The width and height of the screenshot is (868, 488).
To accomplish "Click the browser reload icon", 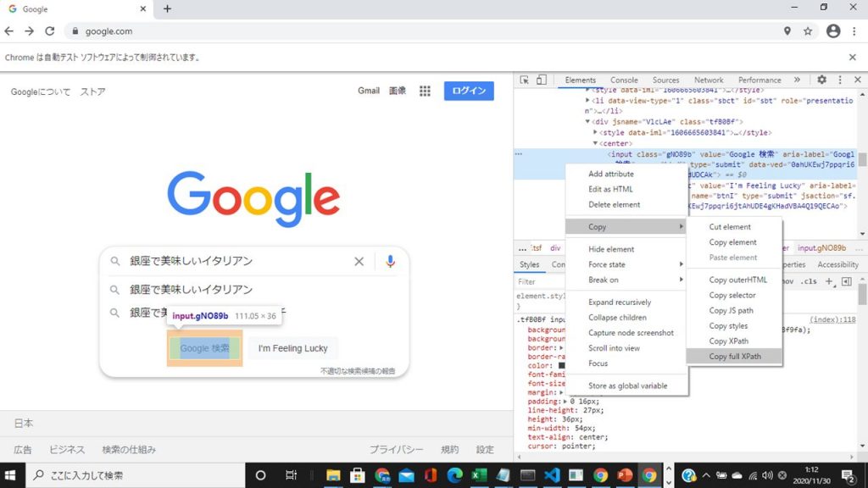I will pos(50,31).
